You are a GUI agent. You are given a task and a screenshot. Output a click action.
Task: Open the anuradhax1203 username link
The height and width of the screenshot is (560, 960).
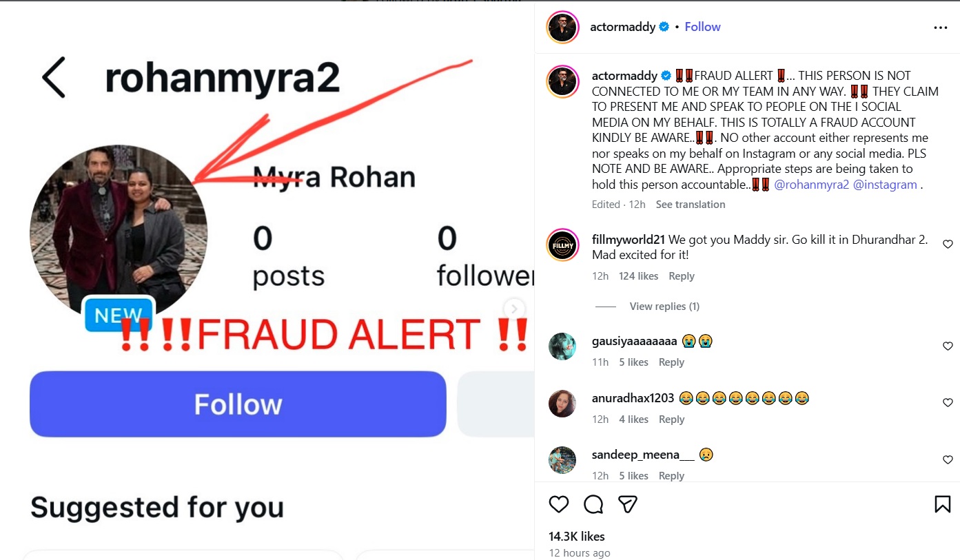pyautogui.click(x=633, y=398)
